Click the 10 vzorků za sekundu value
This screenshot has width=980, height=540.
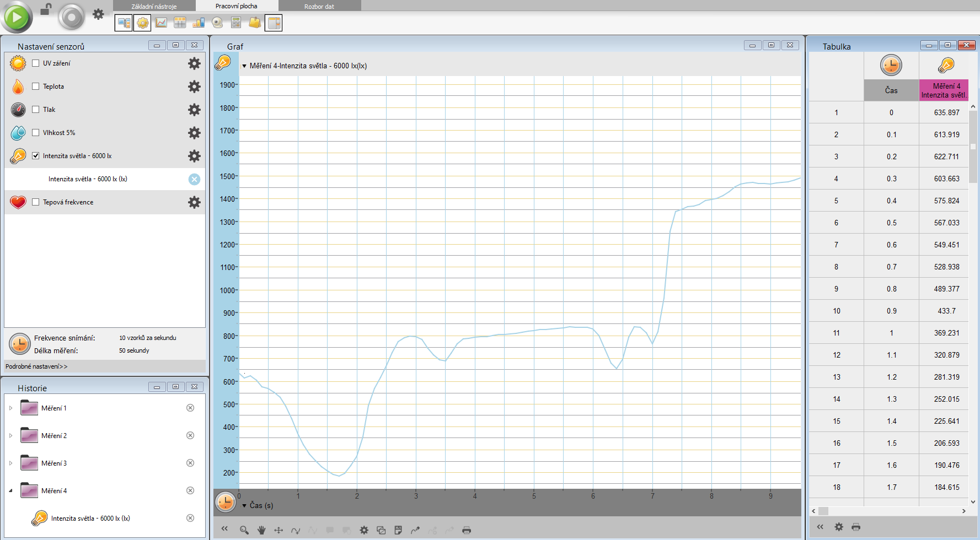[148, 338]
